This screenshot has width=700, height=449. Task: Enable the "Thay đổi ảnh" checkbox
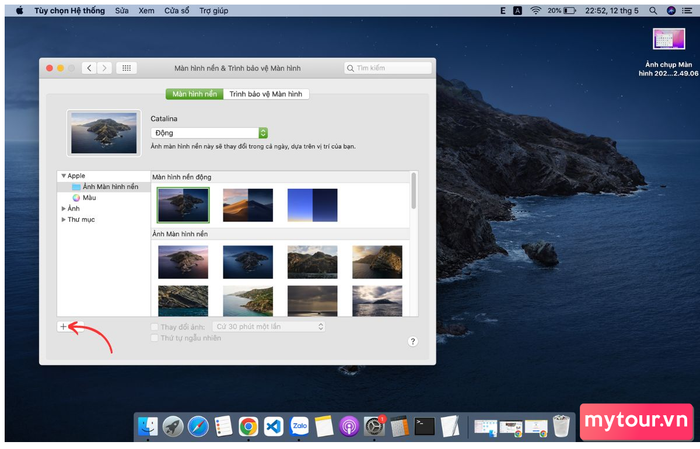point(154,327)
